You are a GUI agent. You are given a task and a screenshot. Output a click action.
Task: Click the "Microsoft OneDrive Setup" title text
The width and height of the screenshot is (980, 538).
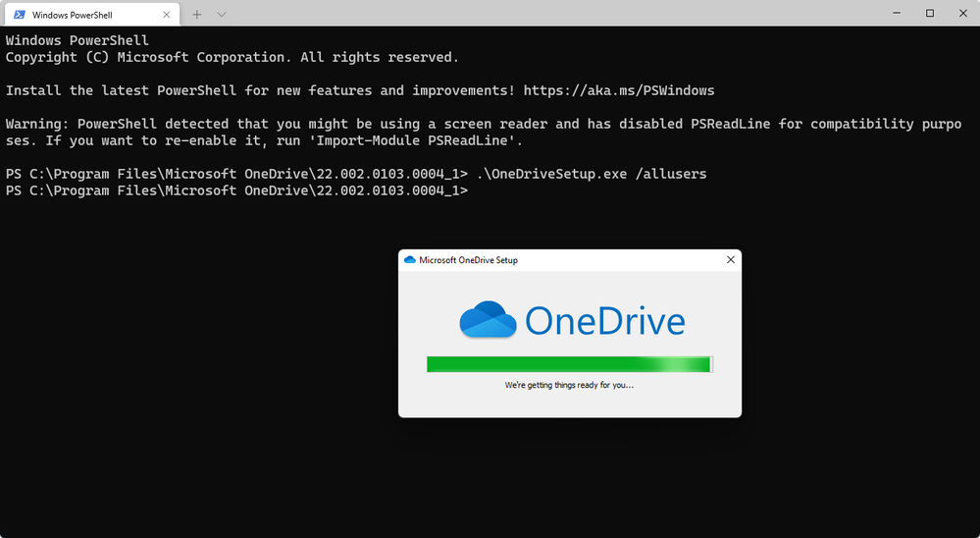(x=468, y=259)
